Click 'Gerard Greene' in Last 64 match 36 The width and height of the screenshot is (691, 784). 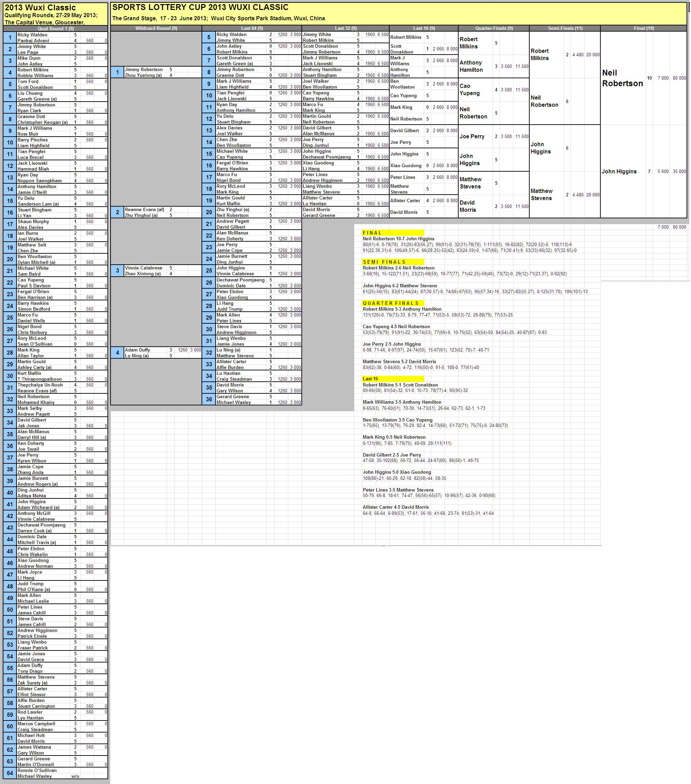pyautogui.click(x=232, y=396)
